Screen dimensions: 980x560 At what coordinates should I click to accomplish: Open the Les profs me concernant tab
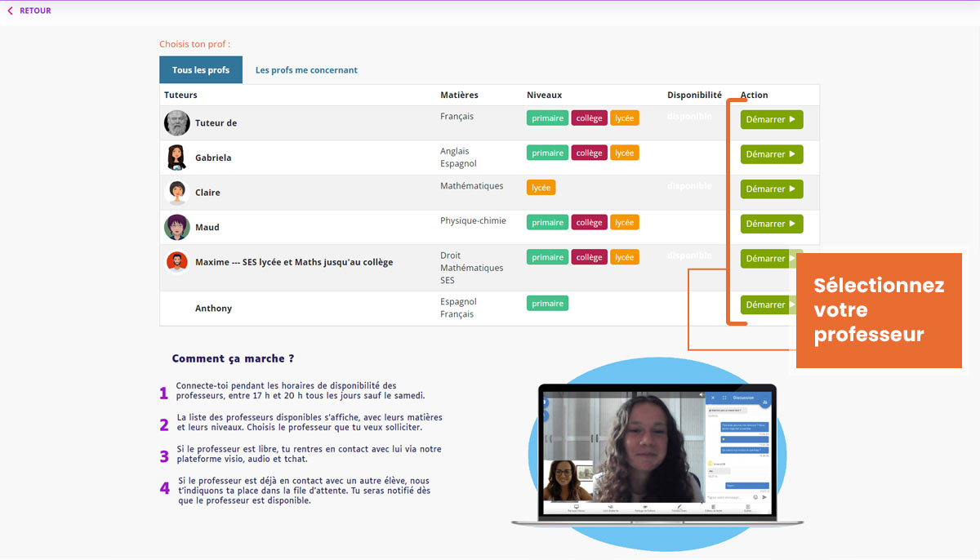coord(306,70)
